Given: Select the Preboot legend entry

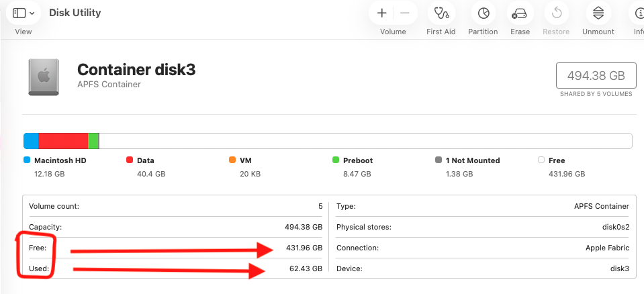Looking at the screenshot, I should tap(353, 160).
